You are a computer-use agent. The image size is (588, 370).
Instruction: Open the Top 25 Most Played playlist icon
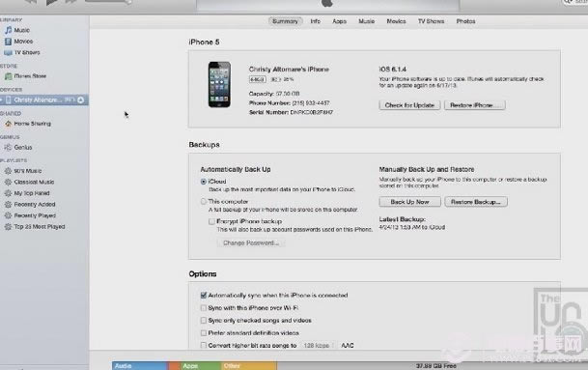coord(8,227)
